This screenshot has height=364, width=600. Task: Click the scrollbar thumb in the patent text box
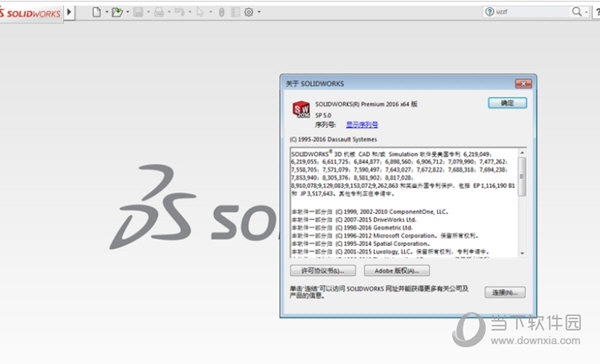(522, 176)
